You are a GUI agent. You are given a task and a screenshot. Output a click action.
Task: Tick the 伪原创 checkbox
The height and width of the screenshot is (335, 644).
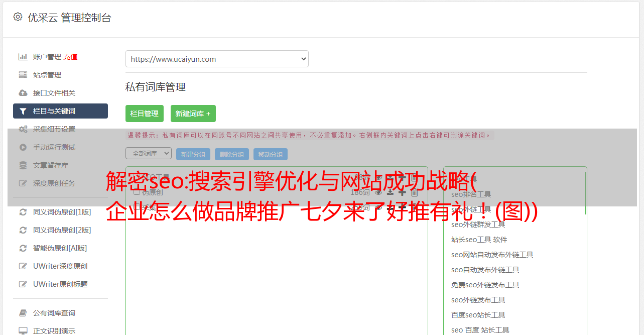pos(137,192)
